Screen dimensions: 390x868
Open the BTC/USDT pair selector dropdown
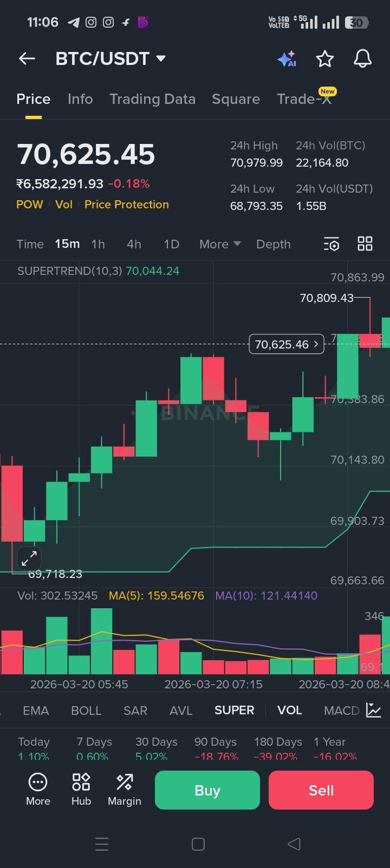(x=110, y=58)
